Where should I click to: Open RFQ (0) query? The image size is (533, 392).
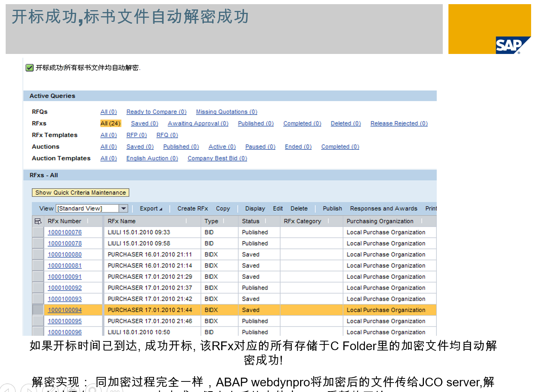tap(167, 135)
